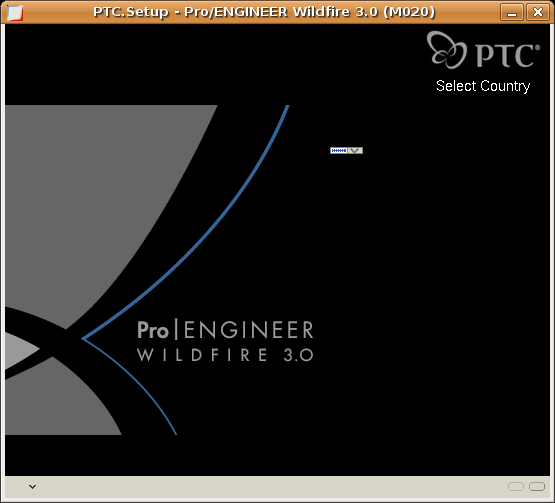The width and height of the screenshot is (555, 503).
Task: Click the 'Select Country' label
Action: [x=483, y=86]
